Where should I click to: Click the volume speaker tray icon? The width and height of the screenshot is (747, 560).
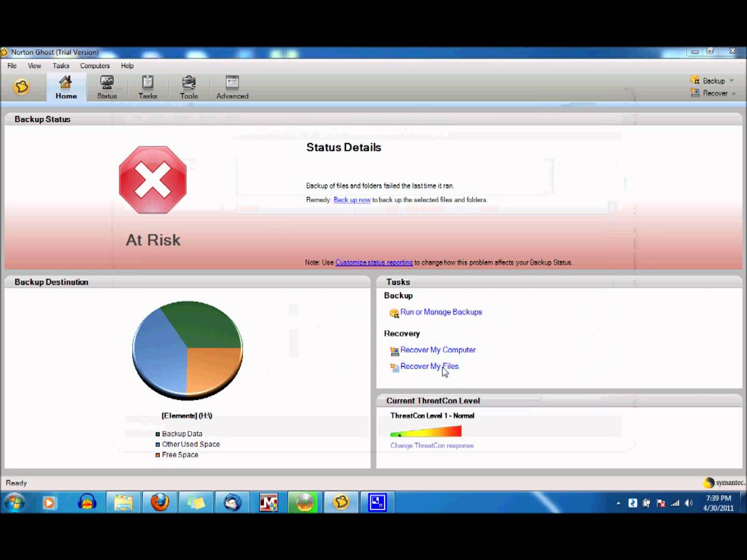[689, 503]
